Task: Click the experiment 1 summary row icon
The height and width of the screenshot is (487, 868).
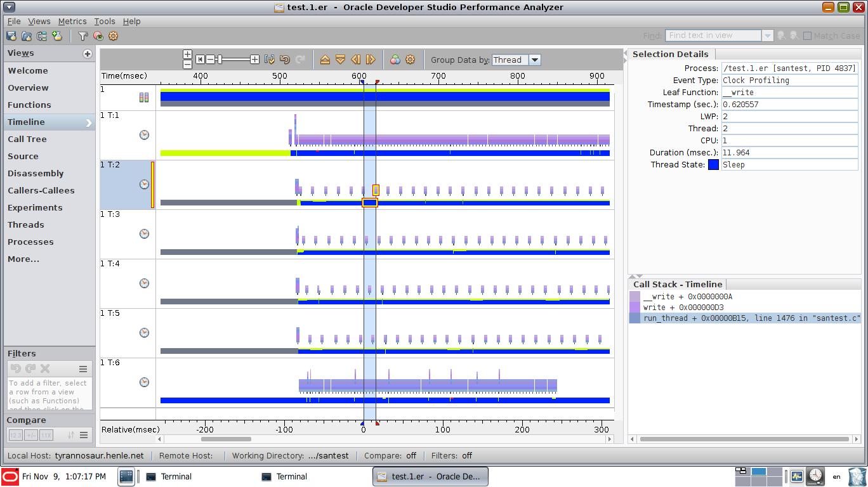Action: [x=144, y=97]
